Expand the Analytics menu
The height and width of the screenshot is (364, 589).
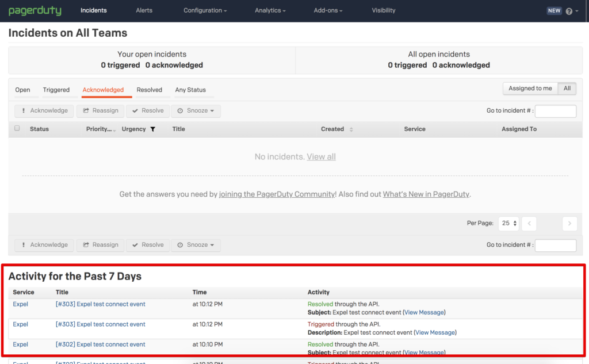270,10
